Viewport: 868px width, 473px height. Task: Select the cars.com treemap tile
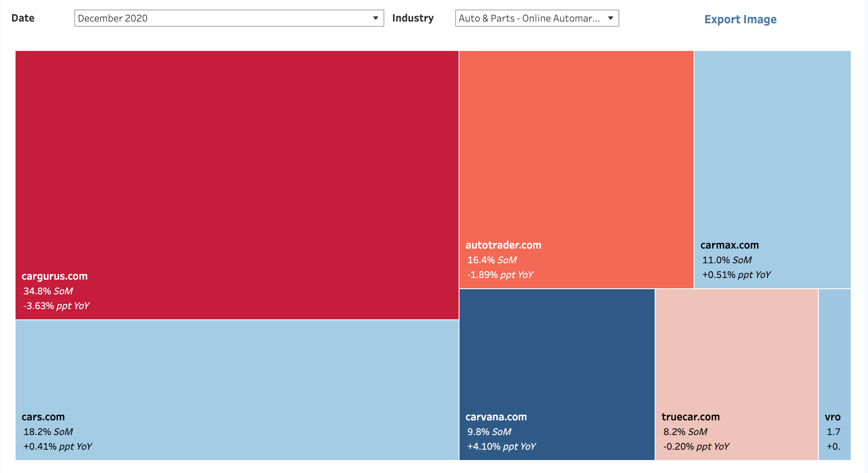coord(237,390)
